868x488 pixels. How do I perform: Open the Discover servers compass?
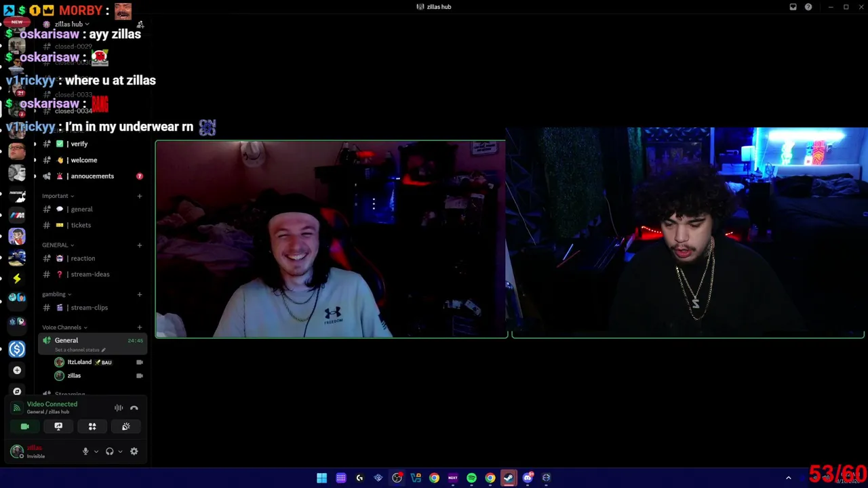[x=17, y=391]
